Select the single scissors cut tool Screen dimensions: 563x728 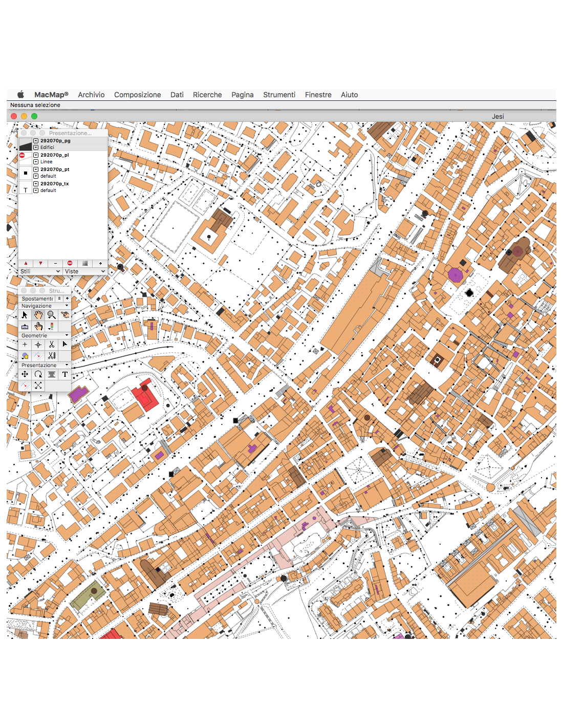click(x=51, y=345)
